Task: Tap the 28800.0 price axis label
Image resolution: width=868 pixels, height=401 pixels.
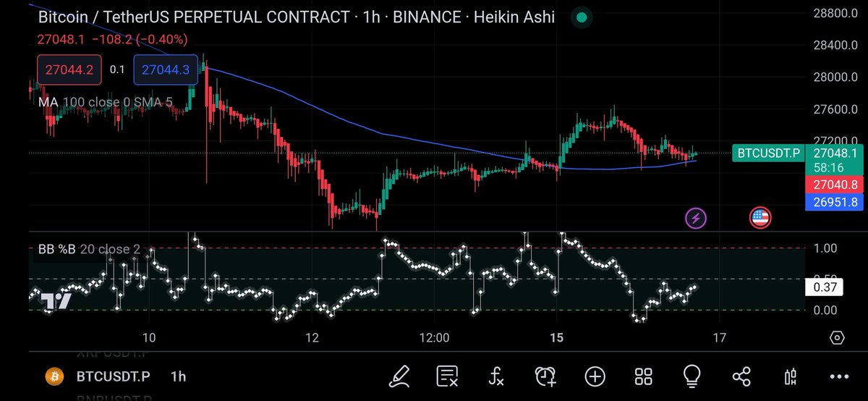Action: click(x=836, y=13)
